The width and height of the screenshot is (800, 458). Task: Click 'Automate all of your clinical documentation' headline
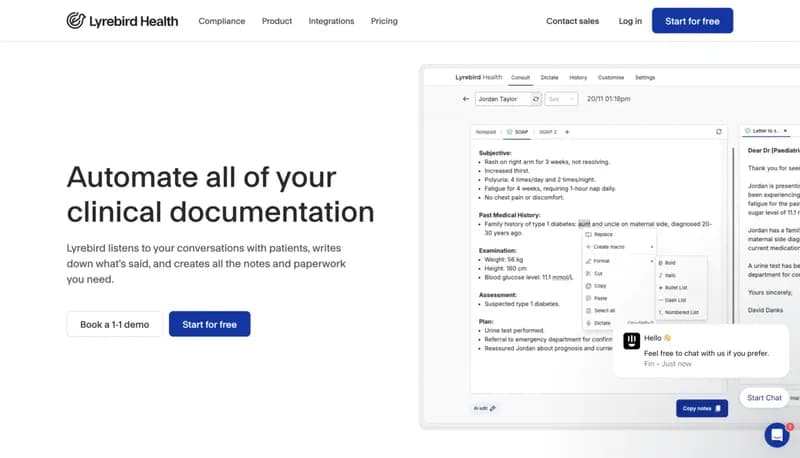click(x=220, y=194)
